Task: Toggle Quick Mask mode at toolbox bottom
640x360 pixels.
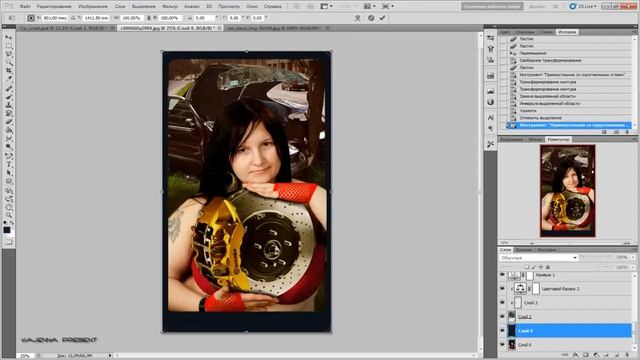Action: tap(9, 242)
